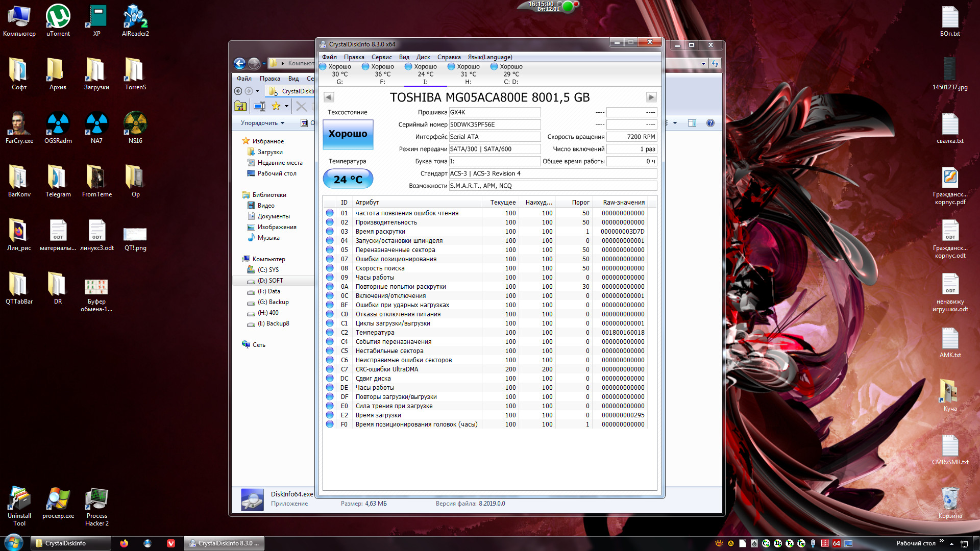The image size is (980, 551).
Task: Open the CMRvSMR.txt desktop file
Action: tap(950, 449)
